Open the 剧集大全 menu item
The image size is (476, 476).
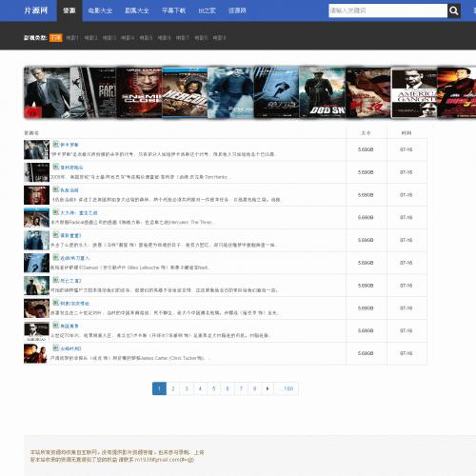point(137,10)
